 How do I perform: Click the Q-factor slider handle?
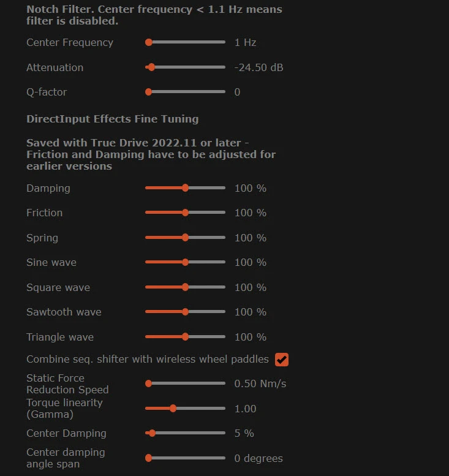point(148,92)
